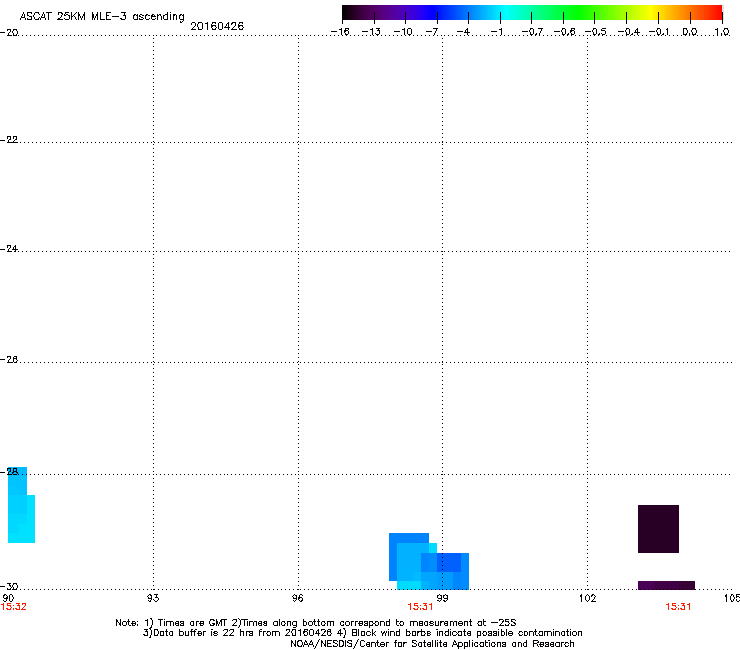This screenshot has width=740, height=650.
Task: Click the "ASCAT 25KM MLE-3 ascending" plot title
Action: tap(102, 16)
